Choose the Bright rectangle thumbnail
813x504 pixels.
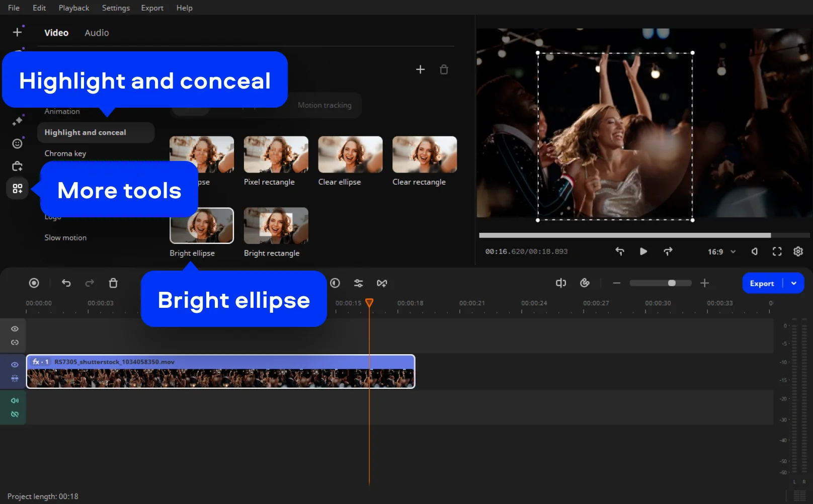point(276,226)
